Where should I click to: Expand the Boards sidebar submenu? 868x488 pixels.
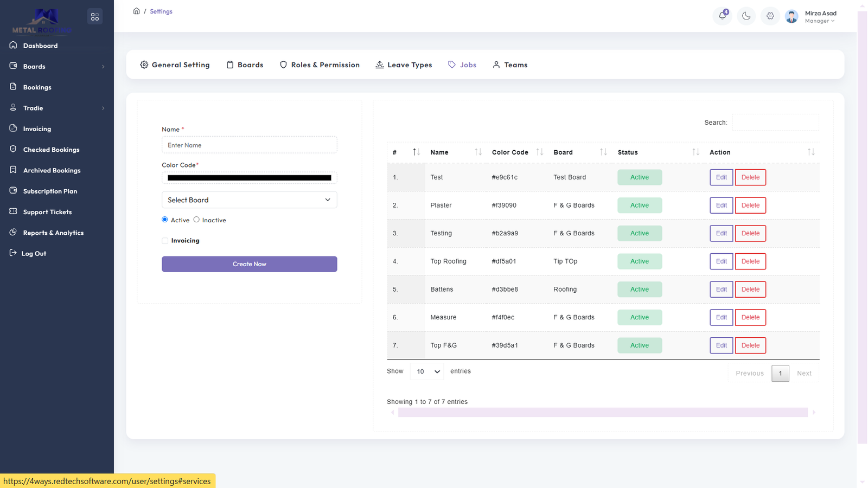pos(103,67)
